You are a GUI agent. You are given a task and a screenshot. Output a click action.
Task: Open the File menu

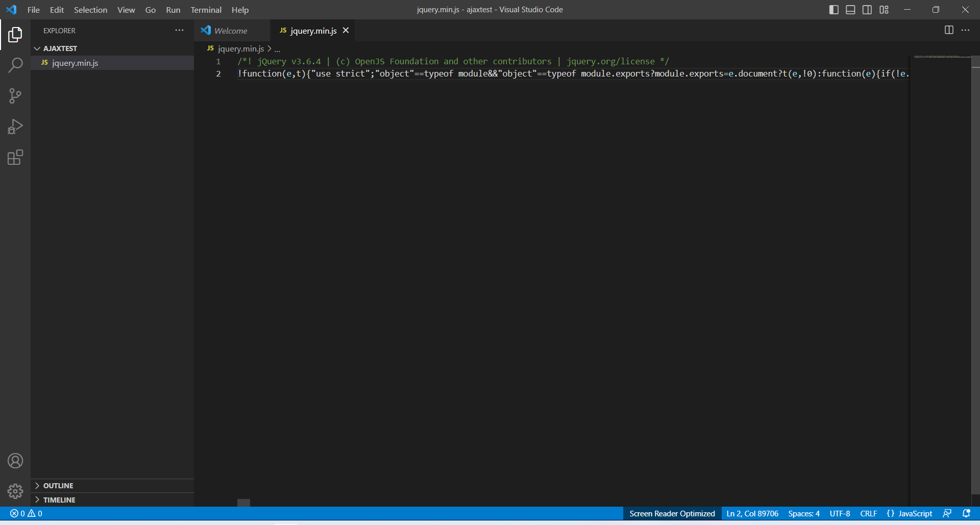34,10
